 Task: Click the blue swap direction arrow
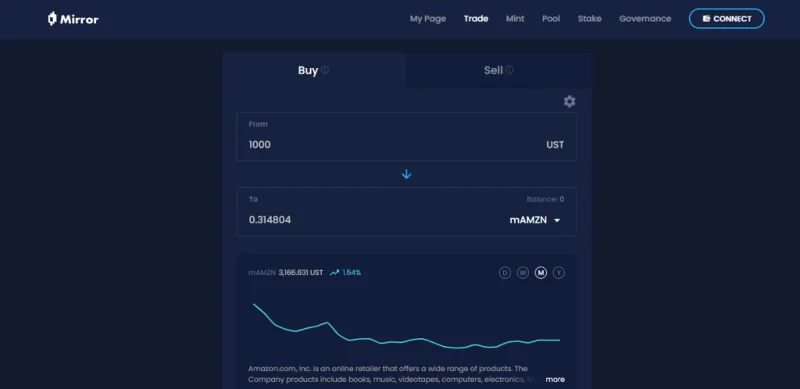406,175
